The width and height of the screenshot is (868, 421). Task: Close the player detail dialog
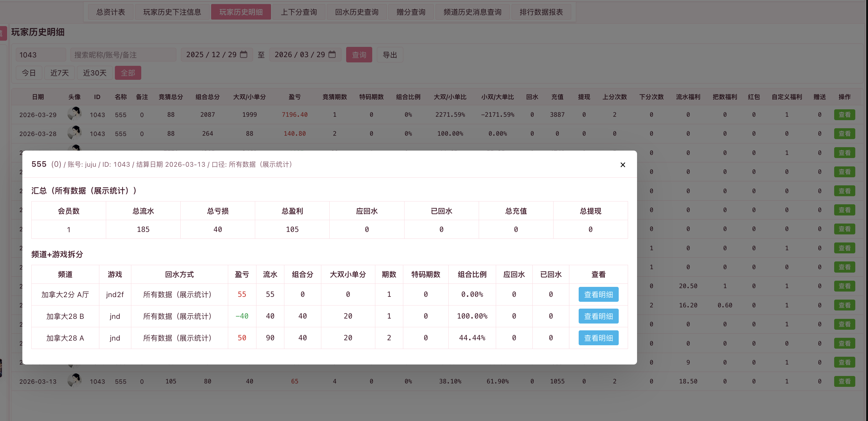[x=622, y=165]
